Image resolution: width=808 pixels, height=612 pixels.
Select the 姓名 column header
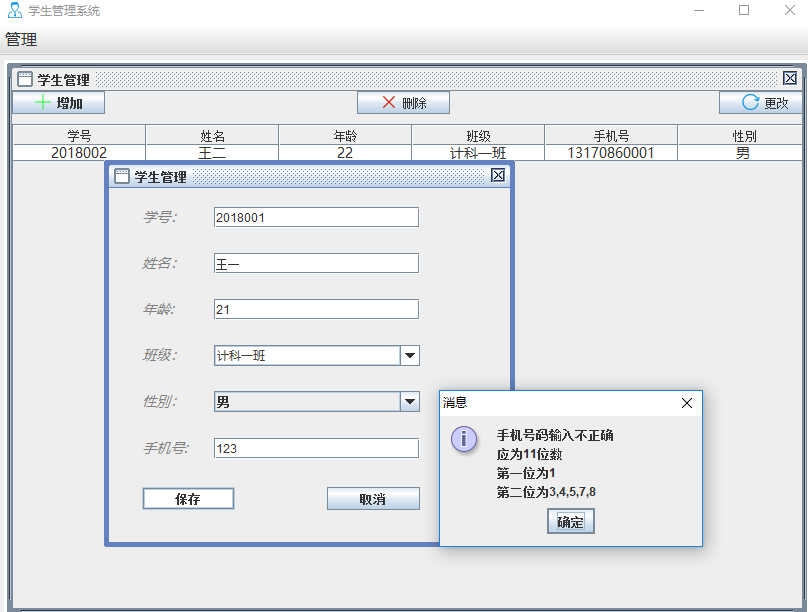212,136
